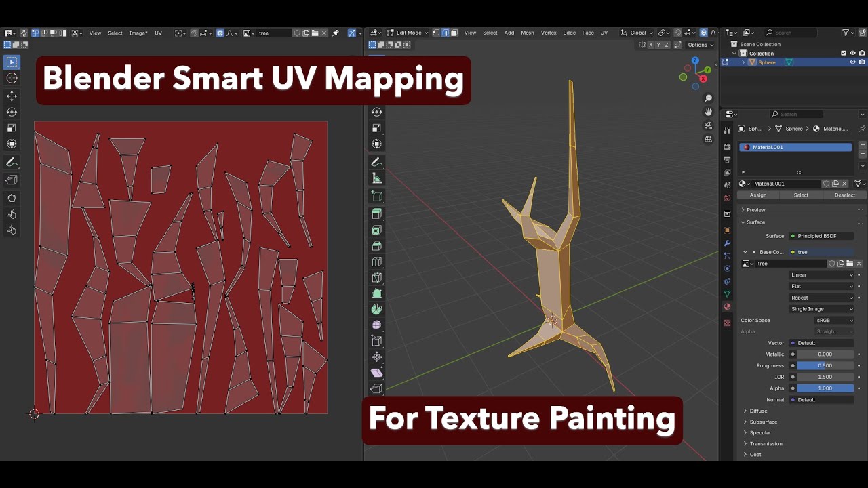Select the UV editor Cursor tool
Screen dimensions: 868x488
coord(12,79)
